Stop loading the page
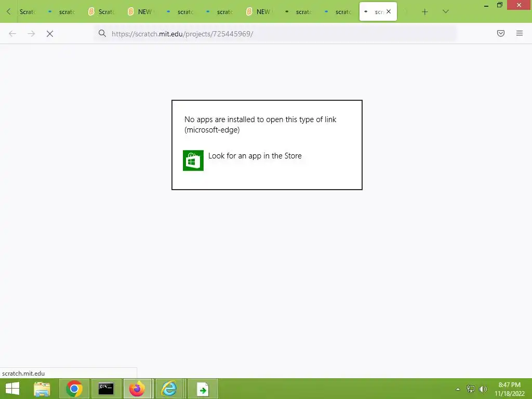Image resolution: width=532 pixels, height=399 pixels. pos(50,34)
